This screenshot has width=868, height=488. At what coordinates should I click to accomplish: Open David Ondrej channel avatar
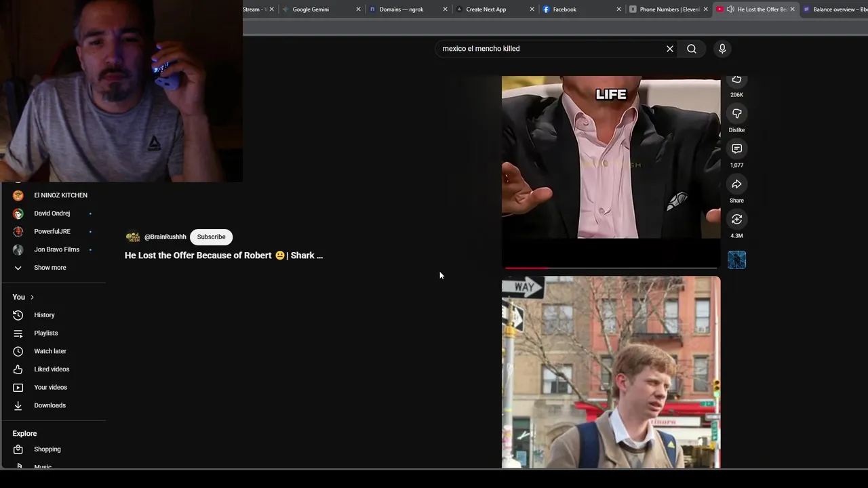(x=18, y=213)
